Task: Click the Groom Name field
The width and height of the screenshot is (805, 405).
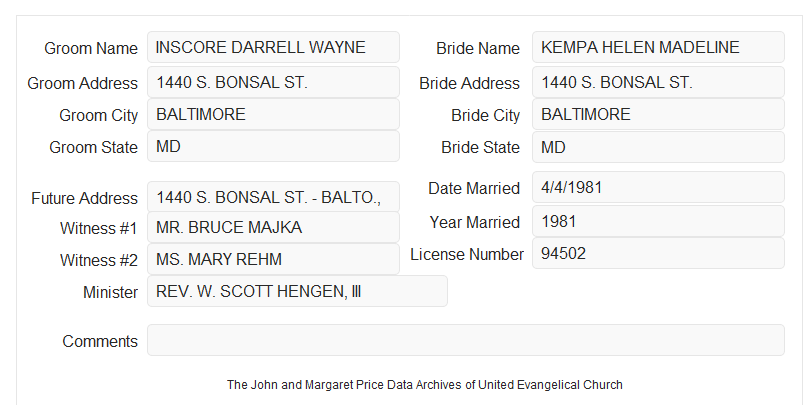Action: coord(273,47)
